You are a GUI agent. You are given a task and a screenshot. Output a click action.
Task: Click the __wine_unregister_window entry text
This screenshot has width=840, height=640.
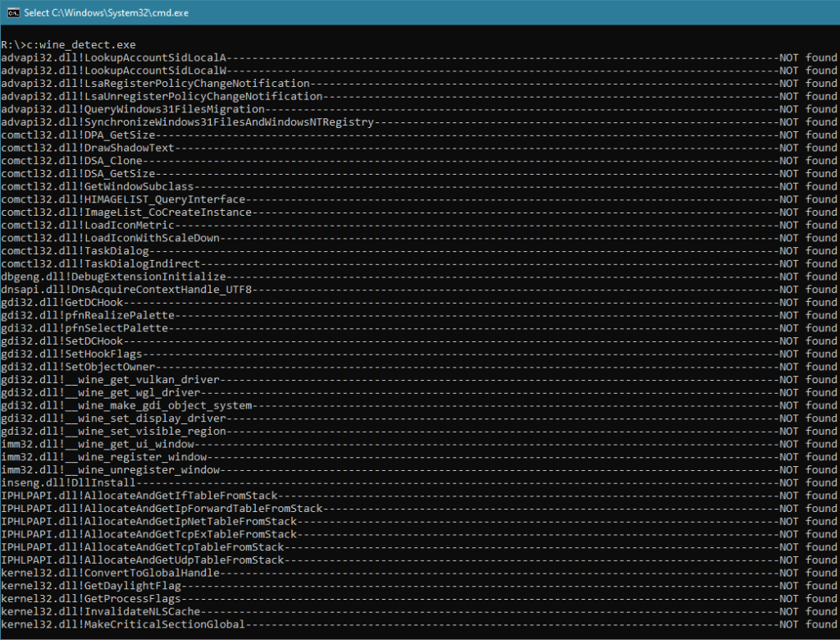click(148, 470)
